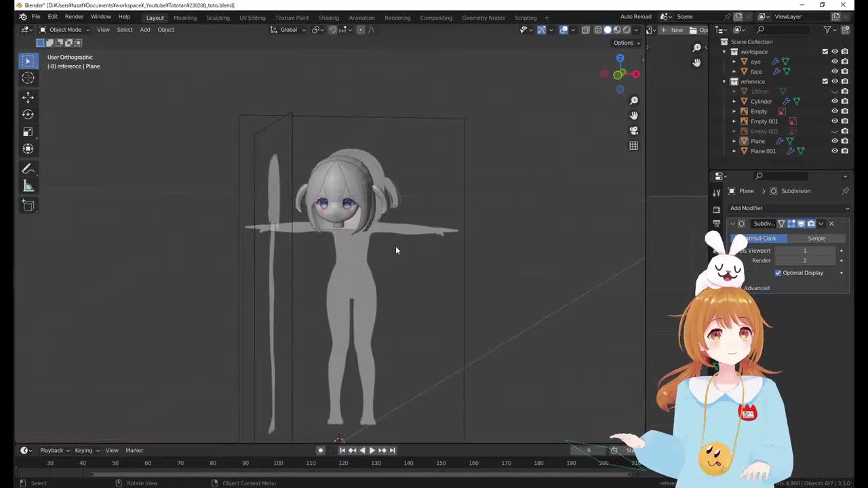Exclude workspace collection via checkbox

825,52
